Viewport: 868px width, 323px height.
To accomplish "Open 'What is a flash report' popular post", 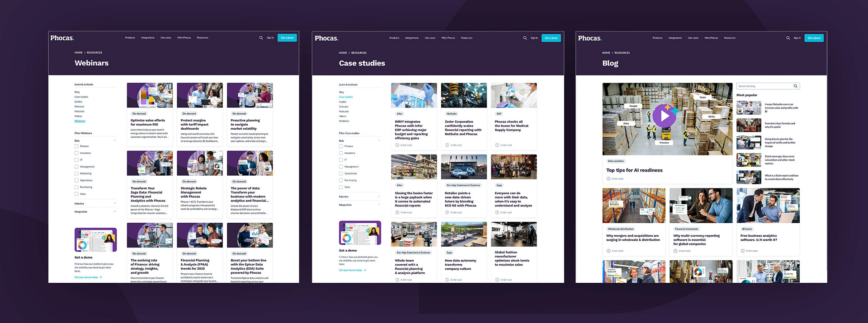I will point(782,178).
